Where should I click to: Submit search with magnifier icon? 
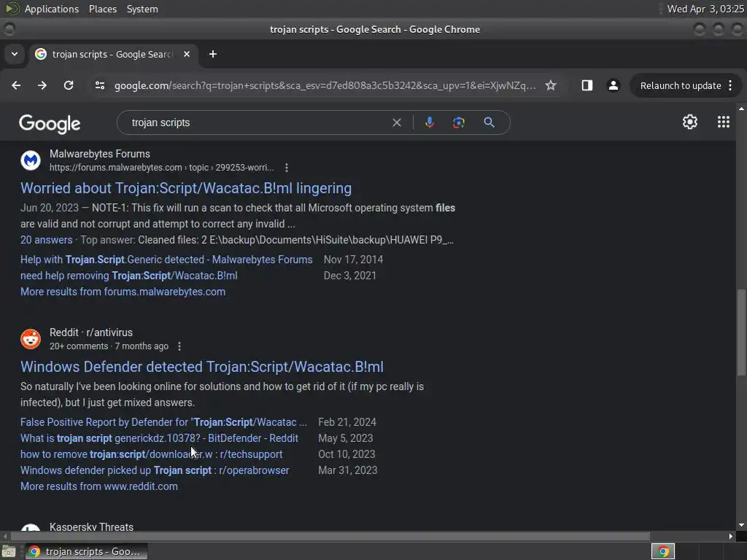(x=489, y=122)
